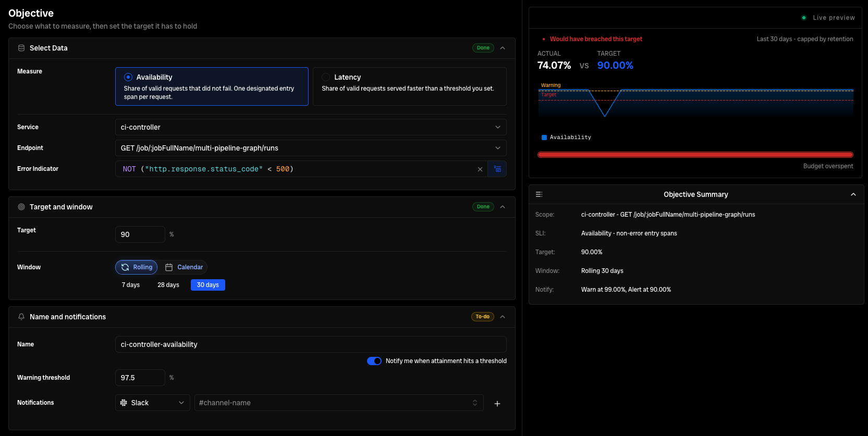Viewport: 868px width, 436px height.
Task: Click the To-do status badge
Action: 483,317
